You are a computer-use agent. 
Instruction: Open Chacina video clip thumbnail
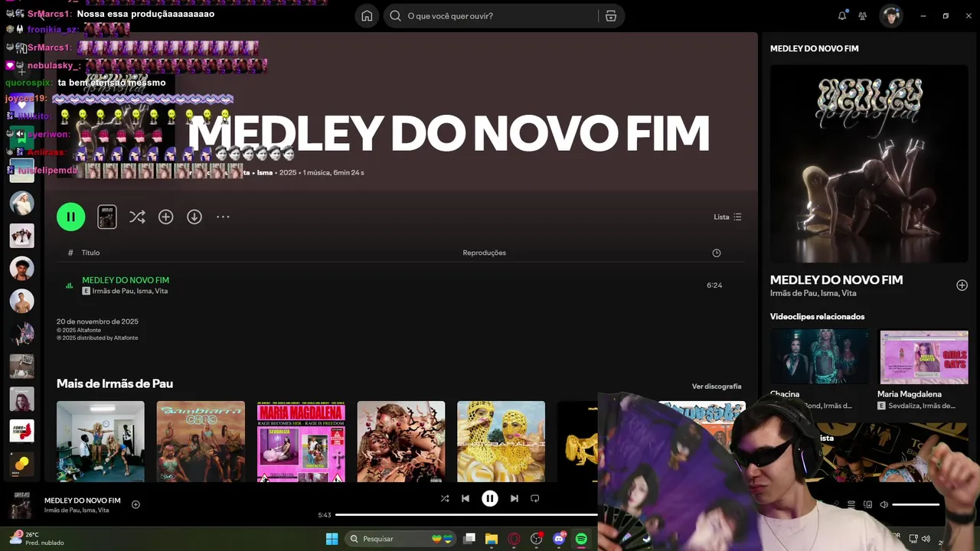pyautogui.click(x=819, y=357)
